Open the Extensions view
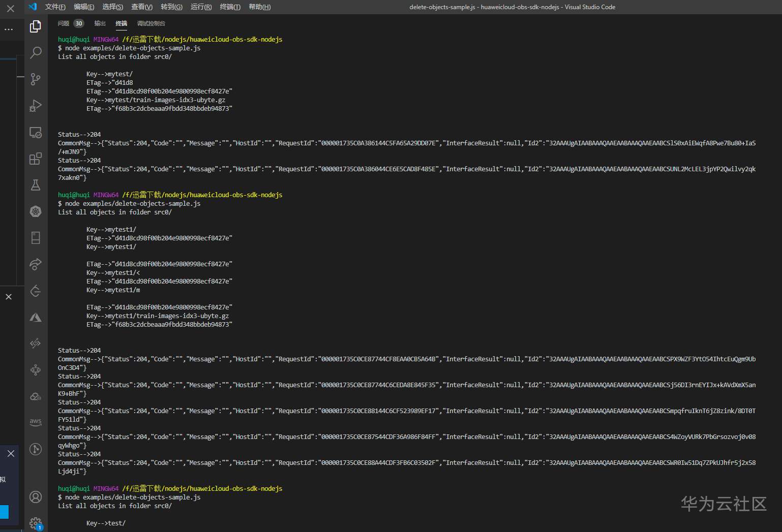The image size is (782, 532). 36,159
